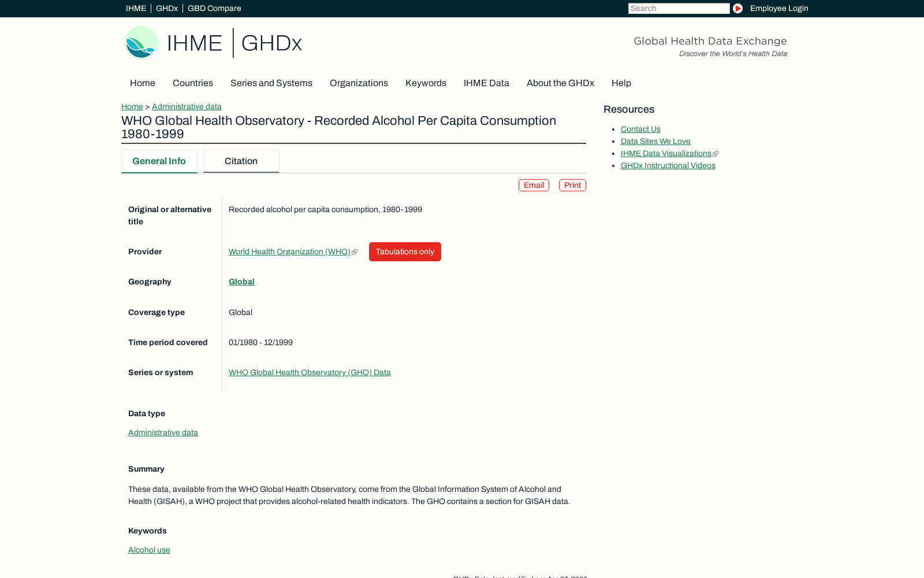Screen dimensions: 924x578
Task: Click the IHME globe logo icon
Action: pyautogui.click(x=141, y=43)
